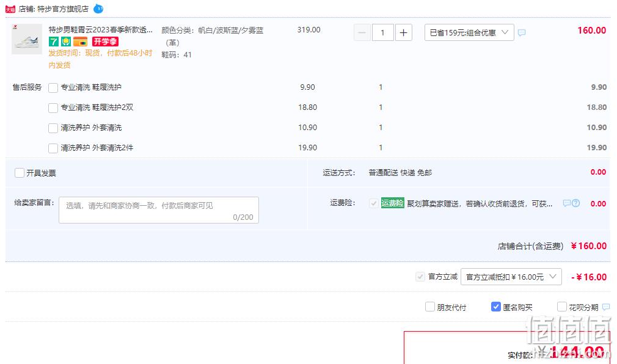The image size is (617, 364).
Task: Enable 花呗分期 installment option
Action: coord(562,307)
